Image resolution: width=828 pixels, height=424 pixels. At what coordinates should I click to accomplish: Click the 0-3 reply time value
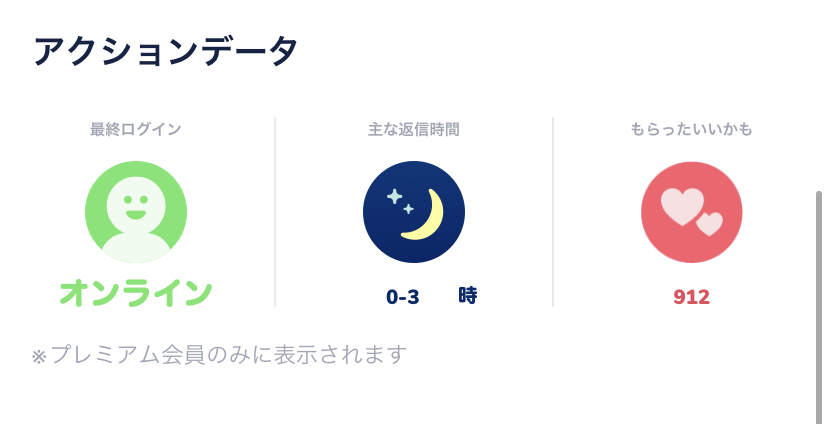click(403, 297)
